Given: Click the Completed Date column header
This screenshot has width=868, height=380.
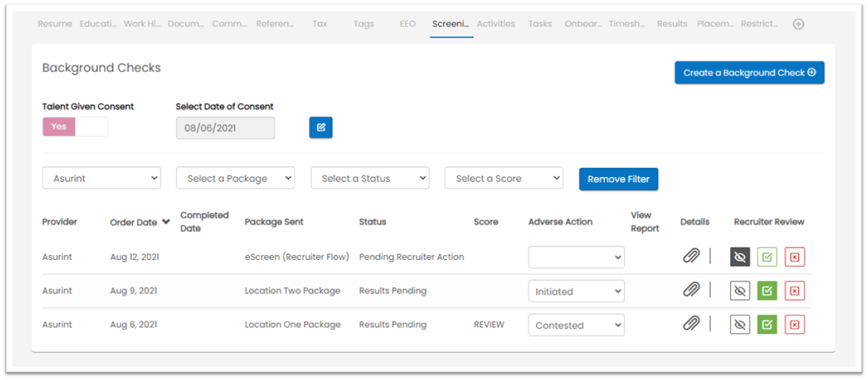Looking at the screenshot, I should tap(204, 221).
